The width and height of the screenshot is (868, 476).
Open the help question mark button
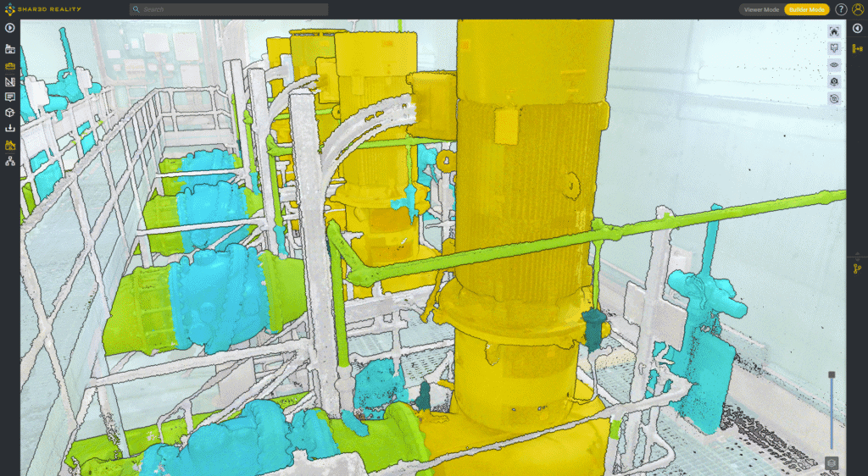841,9
